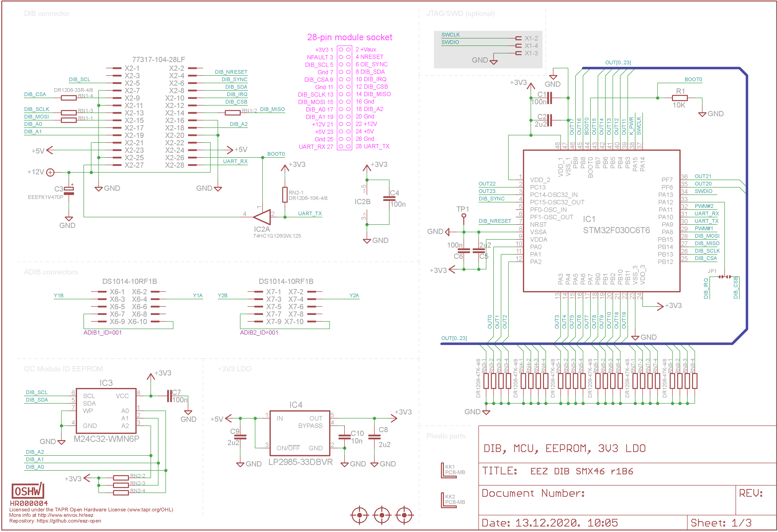Viewport: 778px width, 532px height.
Task: Click the 'ADIB connectors' section label
Action: pos(51,272)
